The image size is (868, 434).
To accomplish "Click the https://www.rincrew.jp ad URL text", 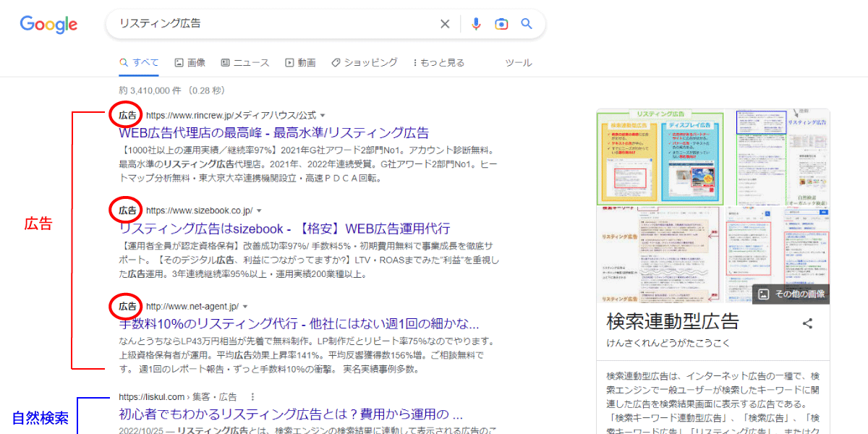I will click(231, 116).
